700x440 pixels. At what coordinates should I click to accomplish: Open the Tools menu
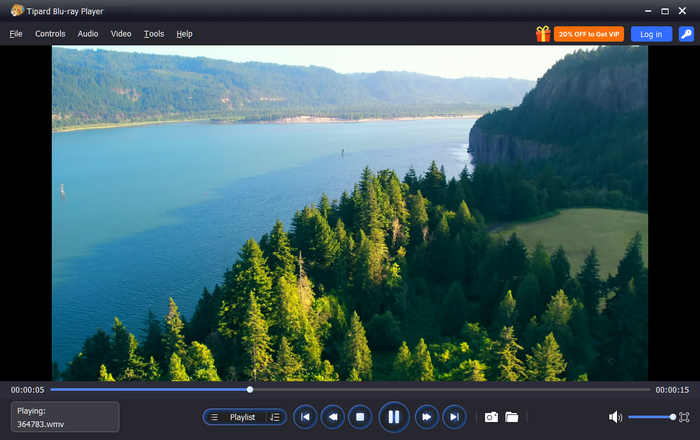pyautogui.click(x=154, y=34)
